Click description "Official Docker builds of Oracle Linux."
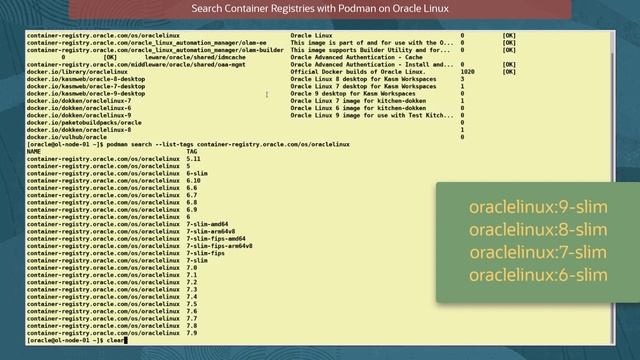 click(x=358, y=72)
